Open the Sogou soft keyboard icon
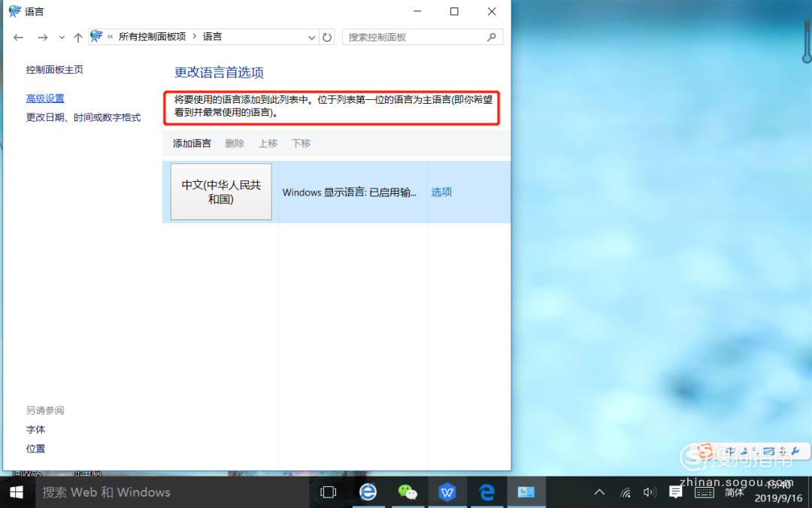The height and width of the screenshot is (508, 812). pos(769,452)
